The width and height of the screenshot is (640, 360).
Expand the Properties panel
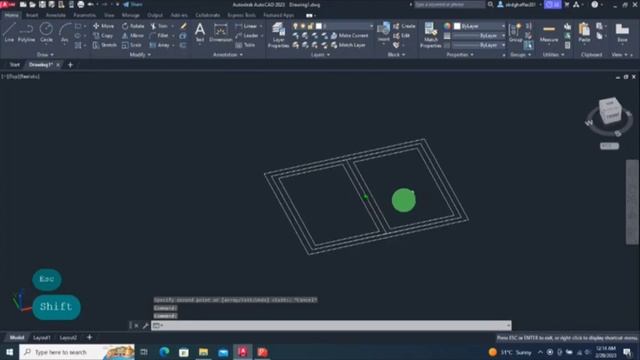point(460,54)
